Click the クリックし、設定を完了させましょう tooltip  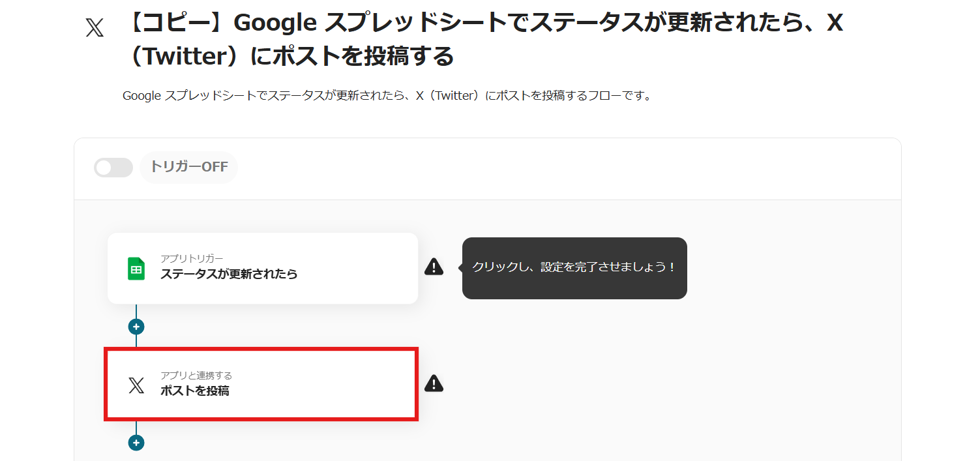(x=574, y=268)
